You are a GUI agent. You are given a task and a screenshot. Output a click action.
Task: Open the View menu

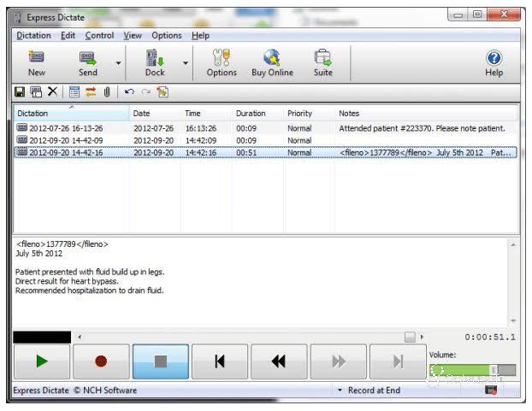tap(133, 36)
